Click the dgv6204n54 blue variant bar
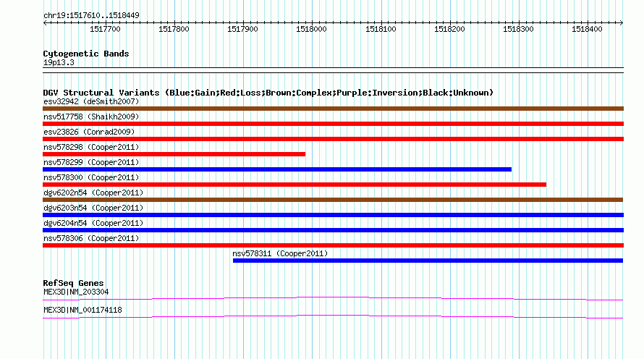This screenshot has width=644, height=359. tap(333, 230)
